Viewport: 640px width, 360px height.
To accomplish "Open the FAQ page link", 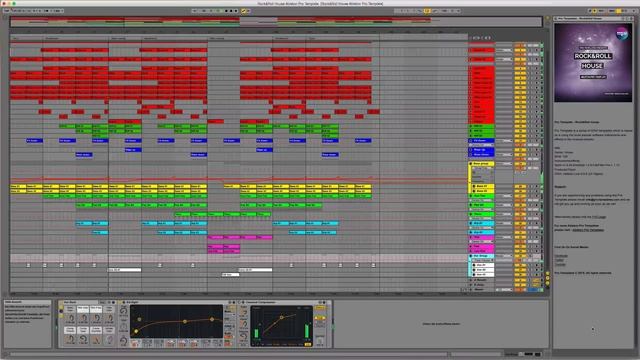I will (599, 217).
